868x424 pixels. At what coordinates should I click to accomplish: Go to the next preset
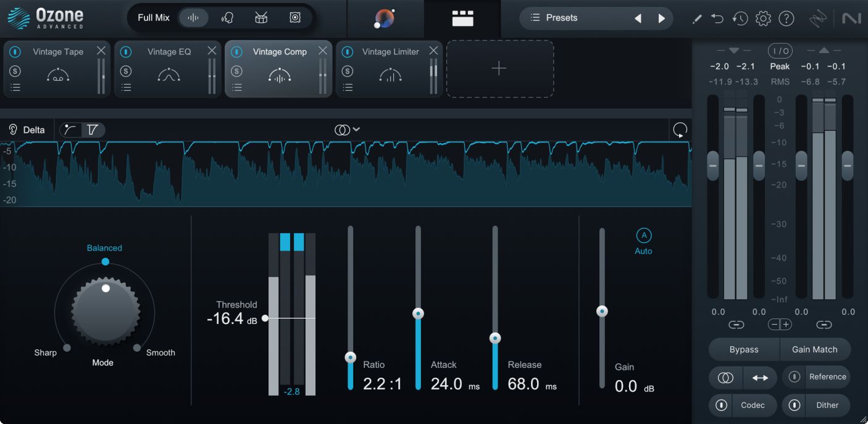(x=662, y=19)
